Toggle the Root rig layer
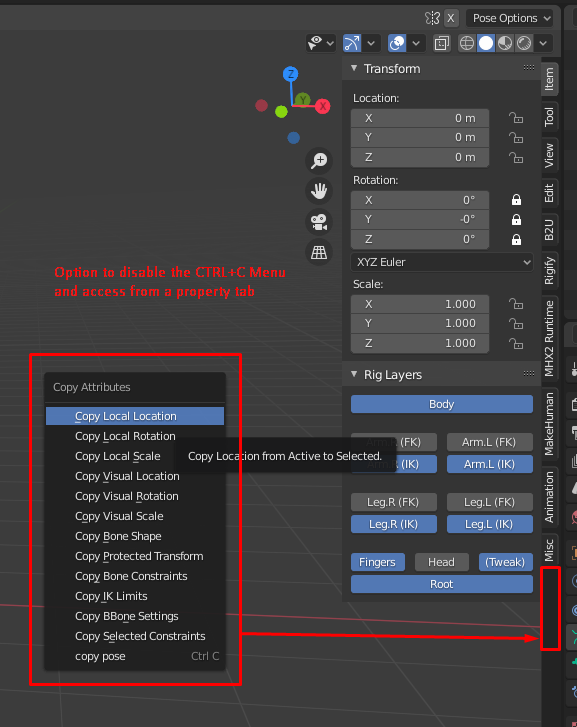577x727 pixels. click(x=442, y=584)
